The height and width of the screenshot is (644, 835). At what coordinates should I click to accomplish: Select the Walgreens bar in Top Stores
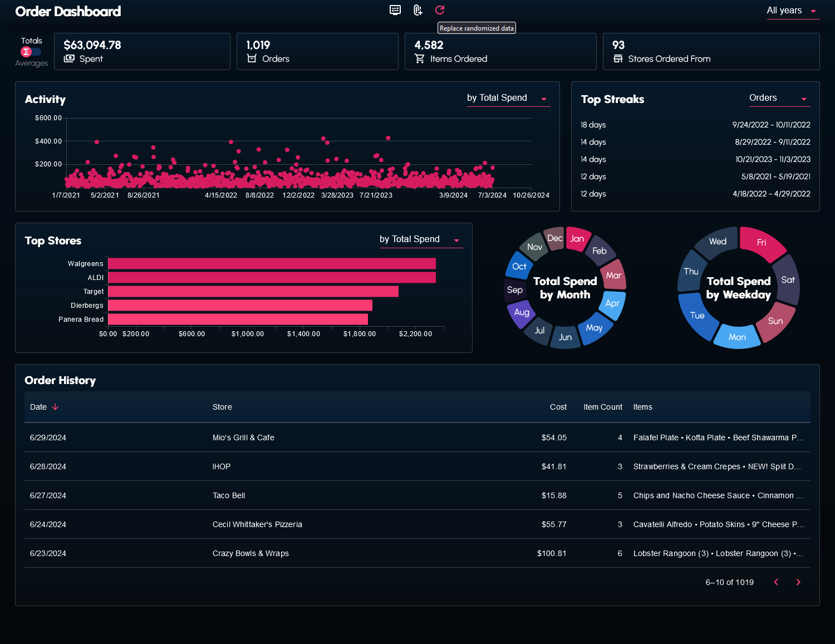pos(272,264)
